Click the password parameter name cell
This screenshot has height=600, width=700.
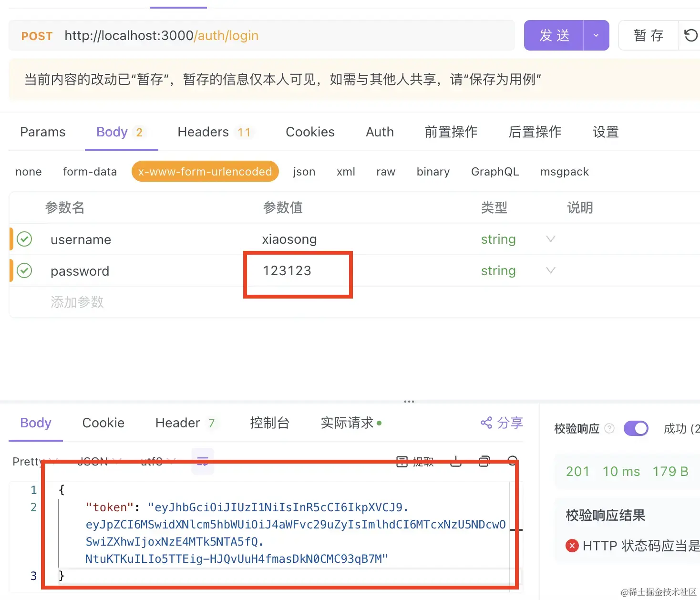(x=80, y=271)
